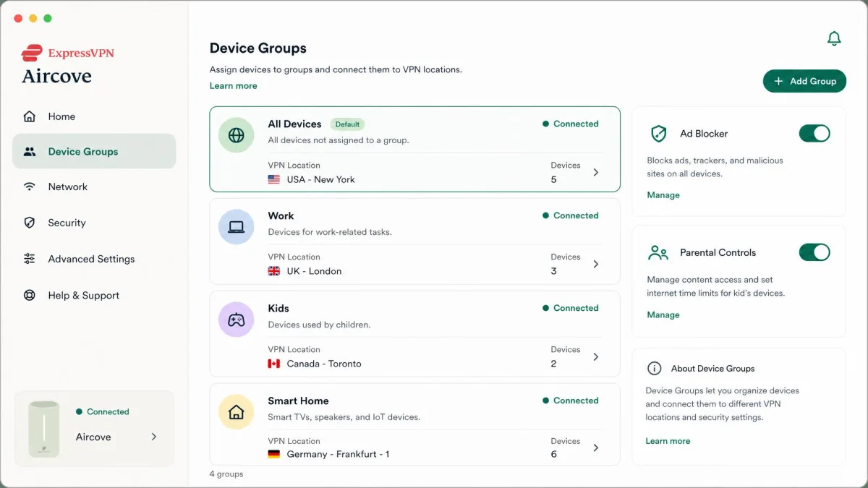Click Canada - Toronto location text

[x=324, y=364]
